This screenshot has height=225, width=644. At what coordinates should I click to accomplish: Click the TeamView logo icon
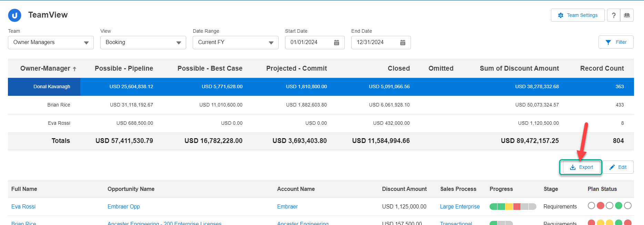[x=14, y=16]
